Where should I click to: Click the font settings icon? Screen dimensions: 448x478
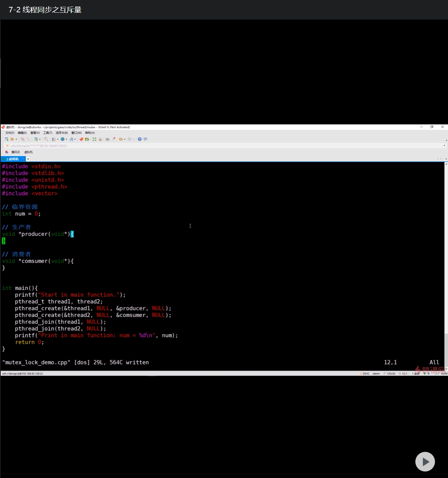[71, 139]
